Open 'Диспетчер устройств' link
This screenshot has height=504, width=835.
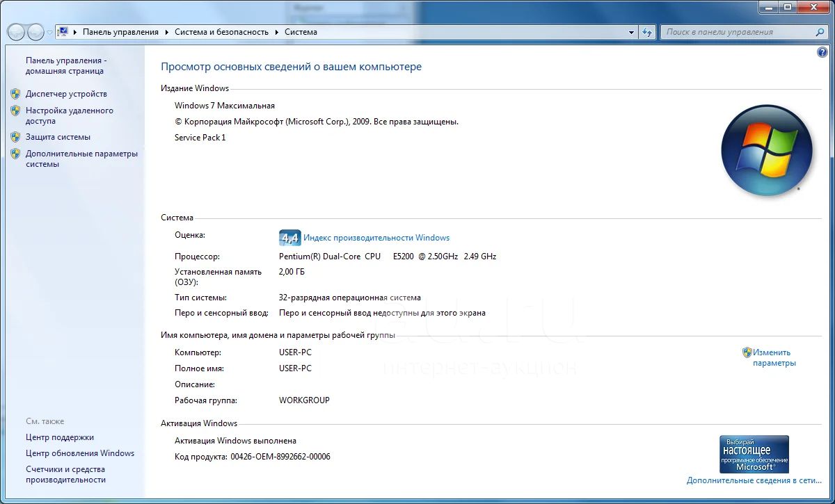point(66,94)
